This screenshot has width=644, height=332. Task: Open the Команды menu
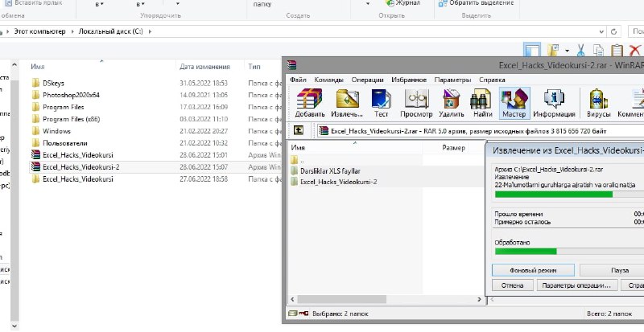pyautogui.click(x=328, y=80)
